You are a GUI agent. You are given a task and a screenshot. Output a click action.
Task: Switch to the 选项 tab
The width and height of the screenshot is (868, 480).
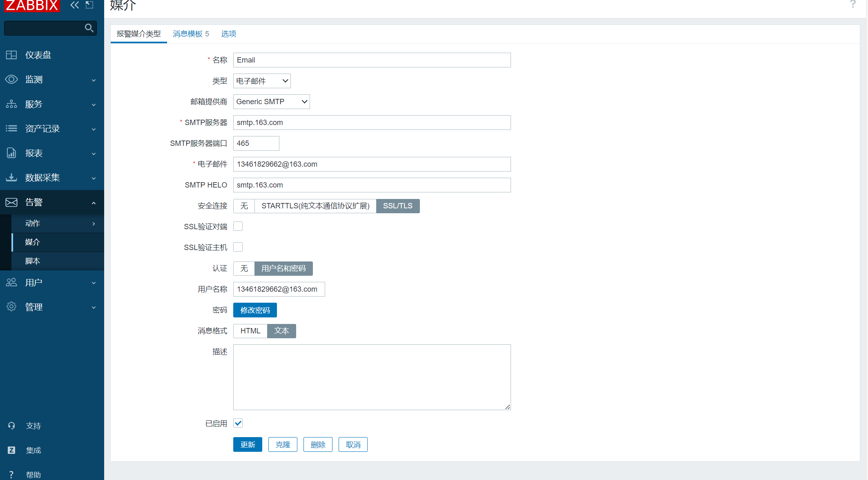229,34
